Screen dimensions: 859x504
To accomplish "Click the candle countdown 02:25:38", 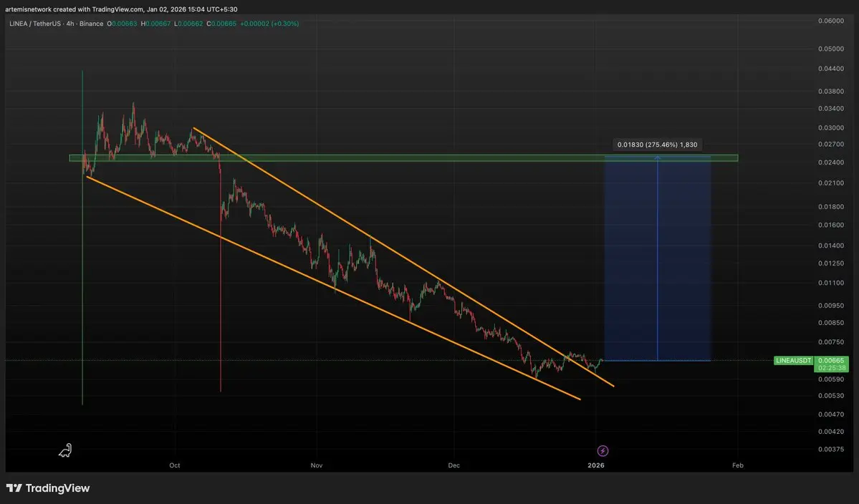I will coord(831,368).
